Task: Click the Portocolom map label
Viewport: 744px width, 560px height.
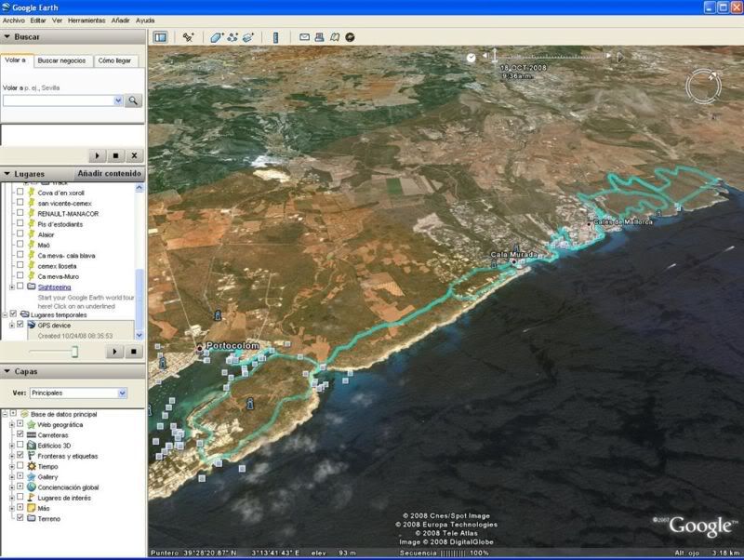Action: (232, 345)
